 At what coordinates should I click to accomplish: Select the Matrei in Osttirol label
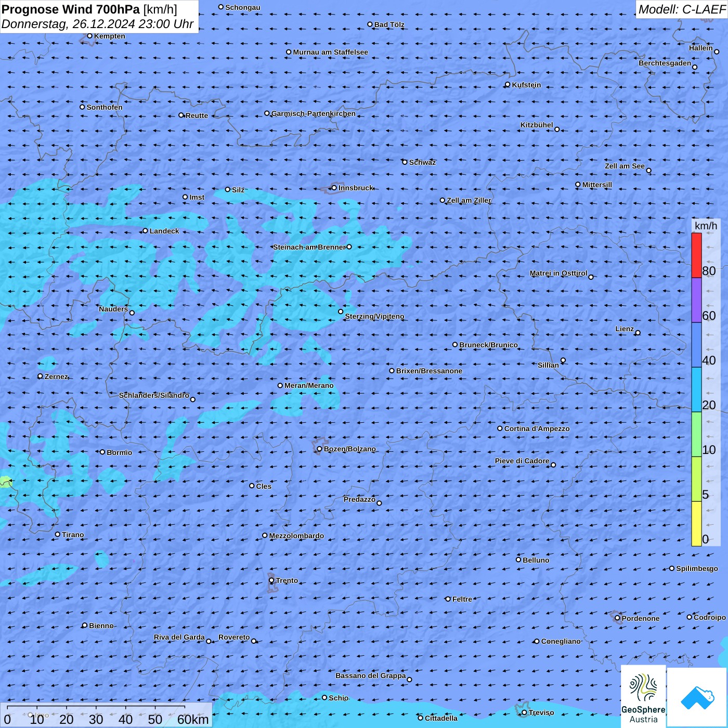point(558,273)
